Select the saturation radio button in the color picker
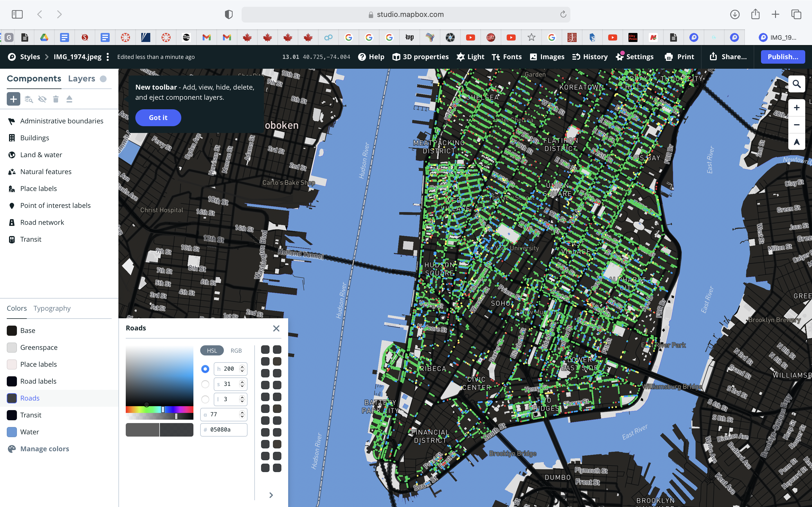812x507 pixels. (205, 384)
